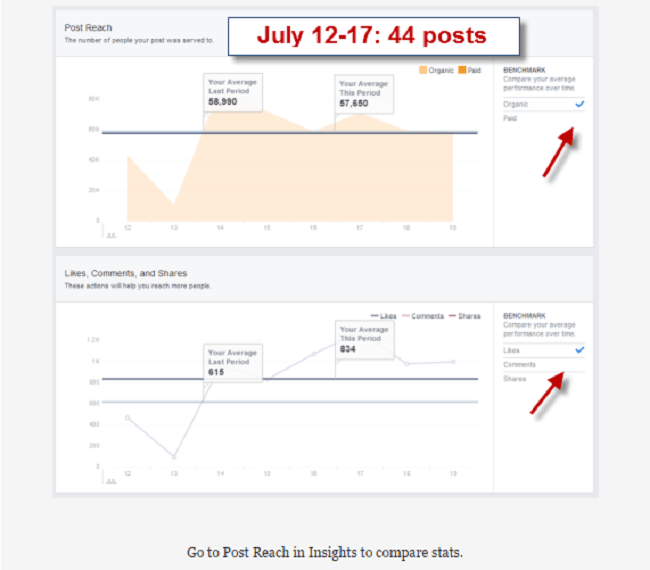Click the July 19 likes data point
The image size is (650, 570).
pos(453,362)
